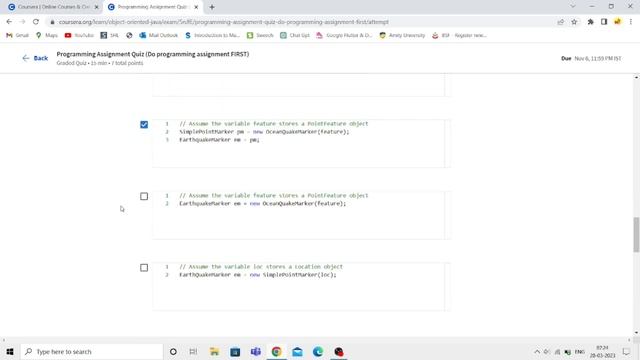The width and height of the screenshot is (640, 360).
Task: Open File Explorer from the taskbar
Action: pyautogui.click(x=214, y=351)
